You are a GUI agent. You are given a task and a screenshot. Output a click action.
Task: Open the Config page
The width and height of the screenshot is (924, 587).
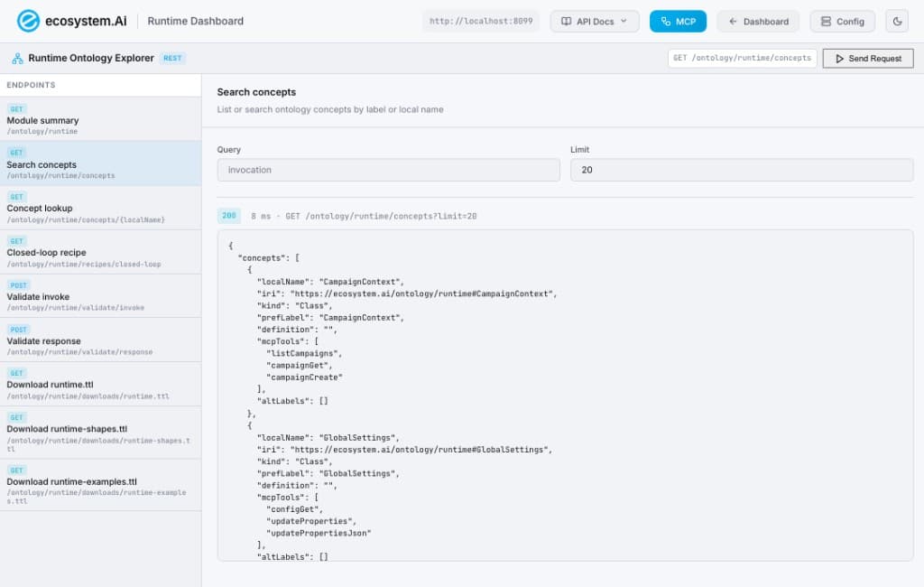pos(842,22)
